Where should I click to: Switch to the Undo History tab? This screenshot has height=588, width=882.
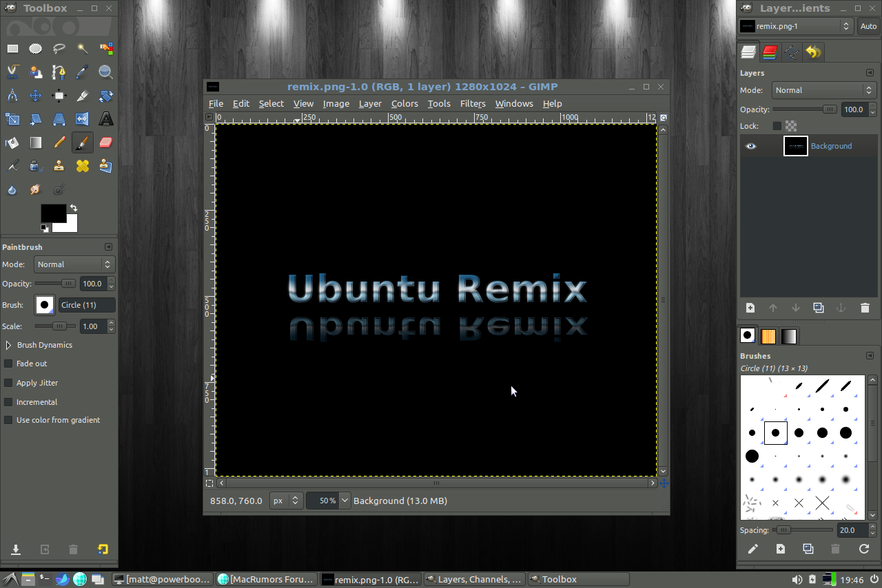click(813, 52)
